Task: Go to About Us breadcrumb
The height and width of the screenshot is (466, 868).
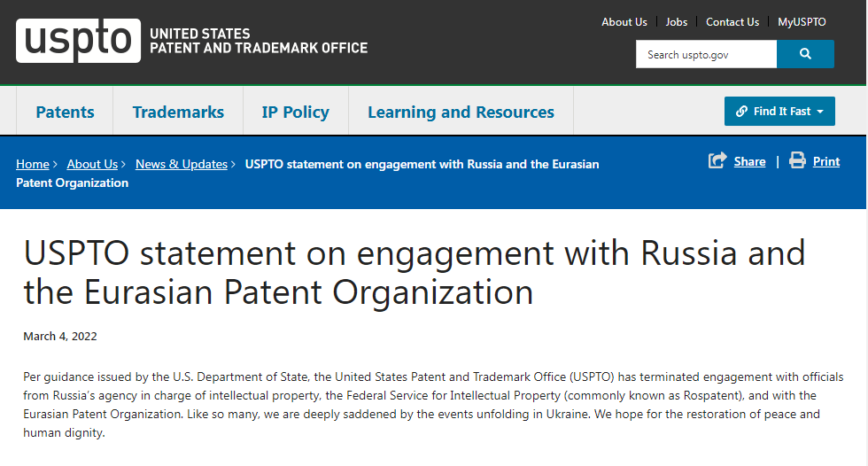Action: click(x=92, y=164)
